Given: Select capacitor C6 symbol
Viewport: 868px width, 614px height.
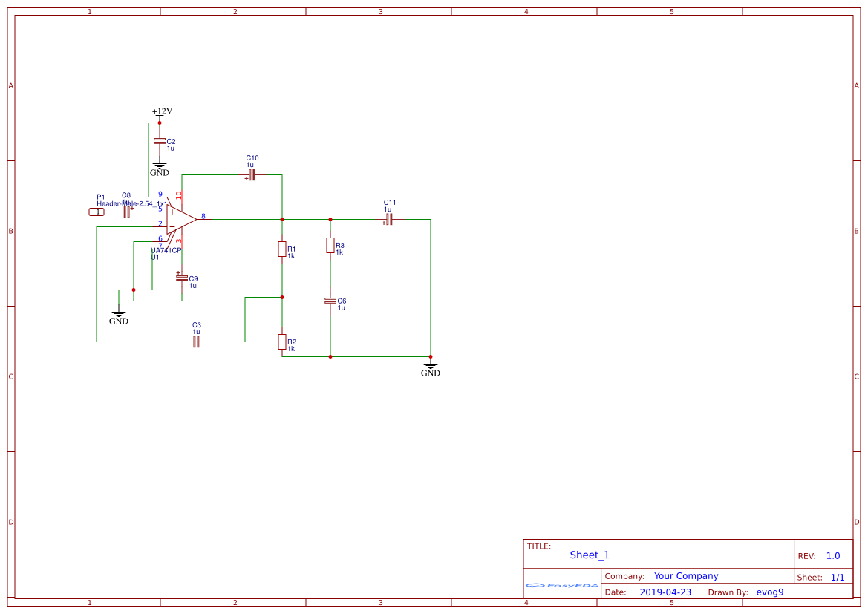Looking at the screenshot, I should (330, 301).
